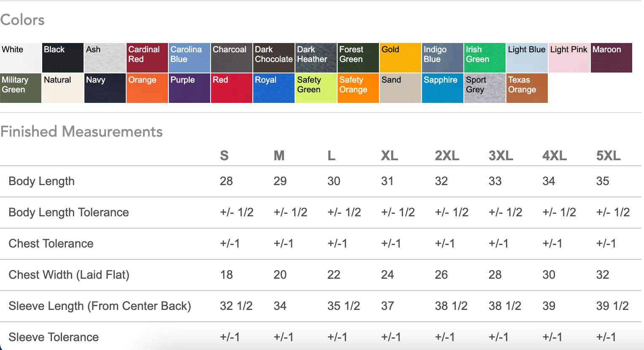
Task: Click the Chest Width (Laid Flat) label
Action: [x=69, y=275]
